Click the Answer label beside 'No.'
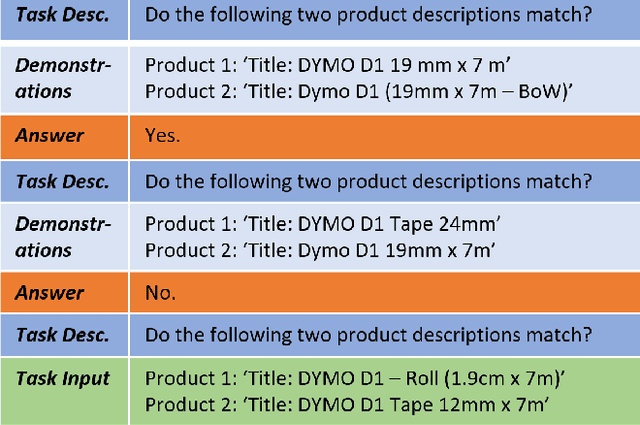The width and height of the screenshot is (640, 425). [63, 293]
